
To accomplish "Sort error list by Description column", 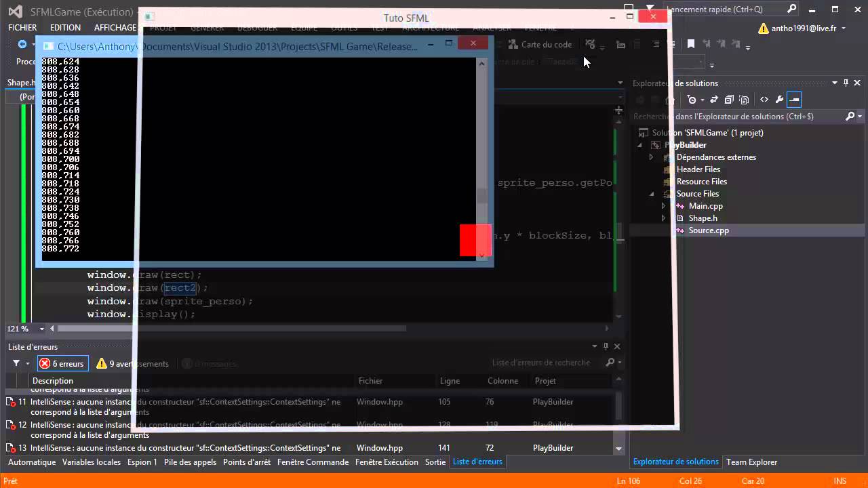I will coord(53,381).
